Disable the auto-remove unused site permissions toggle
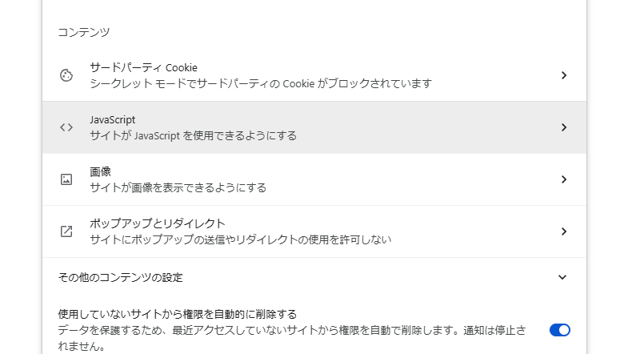Viewport: 644px width, 354px height. pos(559,330)
